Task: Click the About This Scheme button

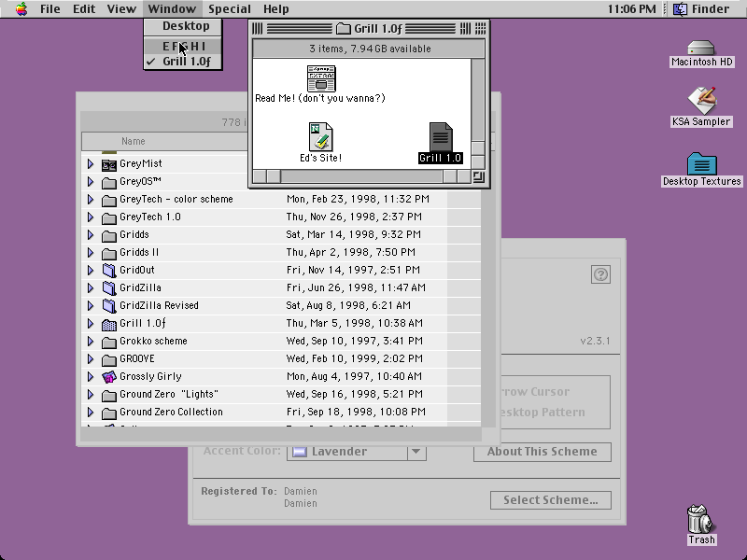Action: click(543, 452)
